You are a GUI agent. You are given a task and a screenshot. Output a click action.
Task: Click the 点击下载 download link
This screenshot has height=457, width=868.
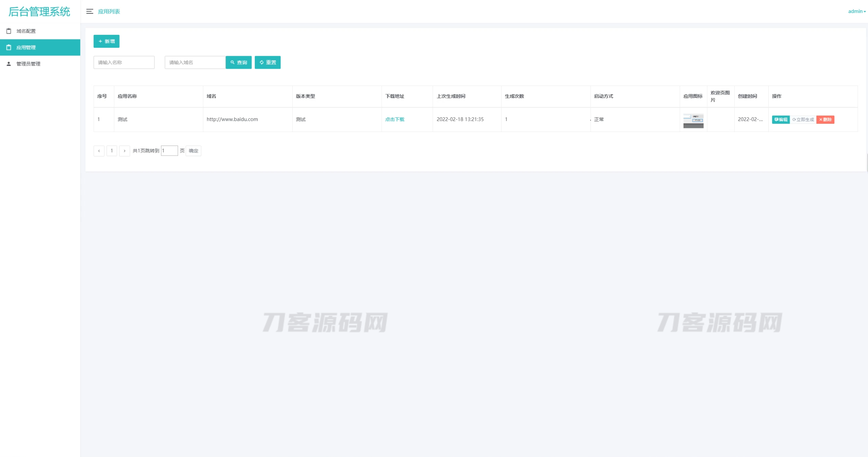pyautogui.click(x=395, y=119)
